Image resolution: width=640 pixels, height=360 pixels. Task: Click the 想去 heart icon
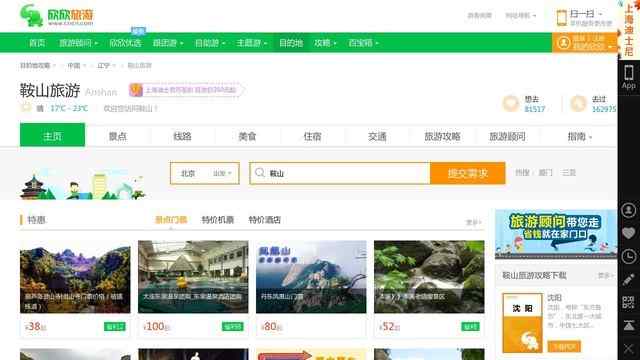click(510, 103)
